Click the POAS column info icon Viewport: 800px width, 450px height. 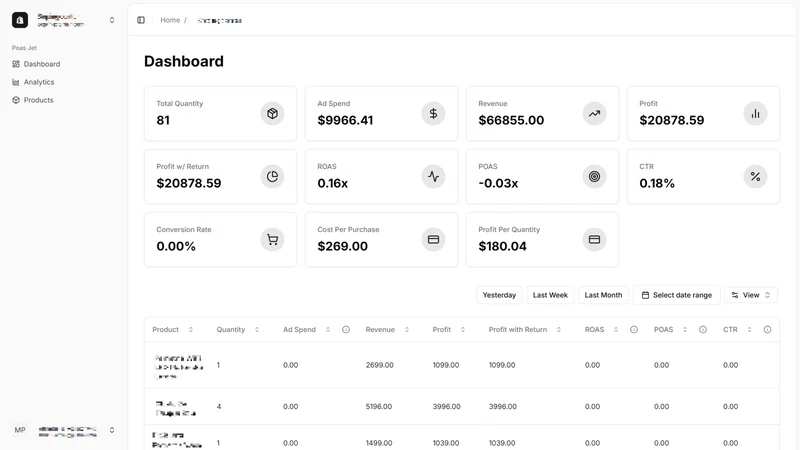[703, 330]
